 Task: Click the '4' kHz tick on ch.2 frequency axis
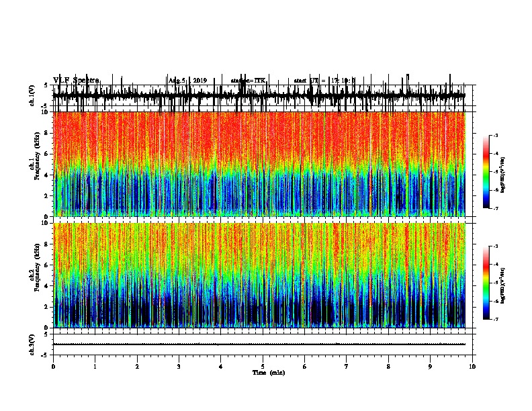point(46,286)
